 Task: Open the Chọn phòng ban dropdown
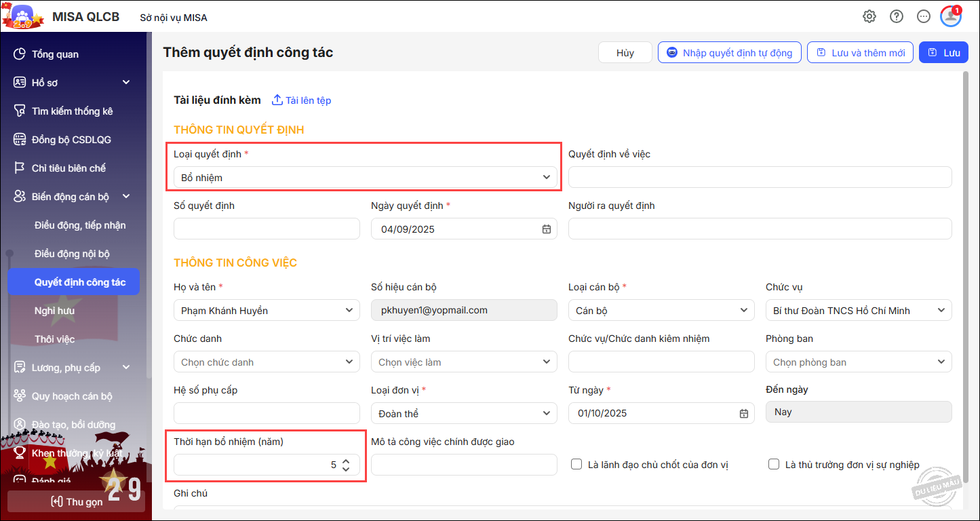pos(859,362)
